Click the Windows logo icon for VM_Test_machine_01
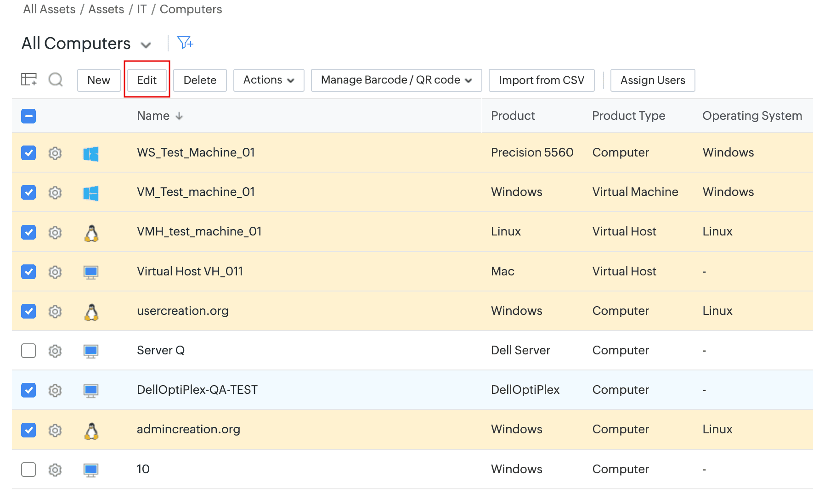This screenshot has height=504, width=813. 91,193
